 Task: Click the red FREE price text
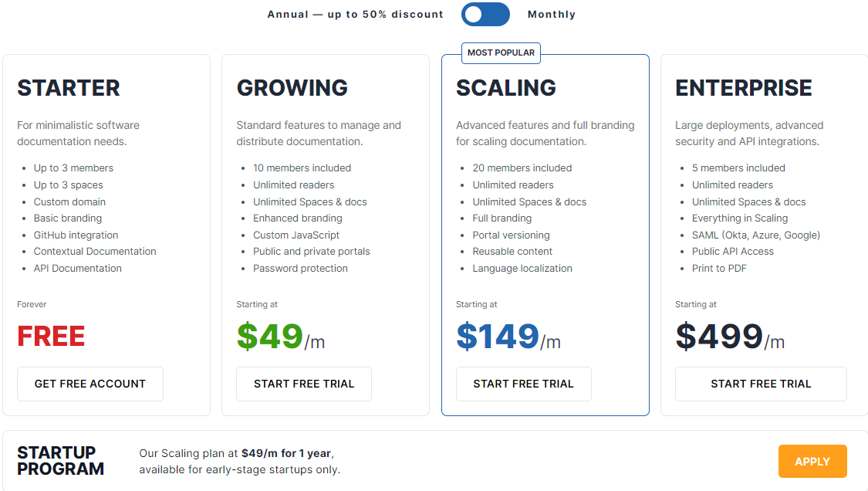point(51,337)
